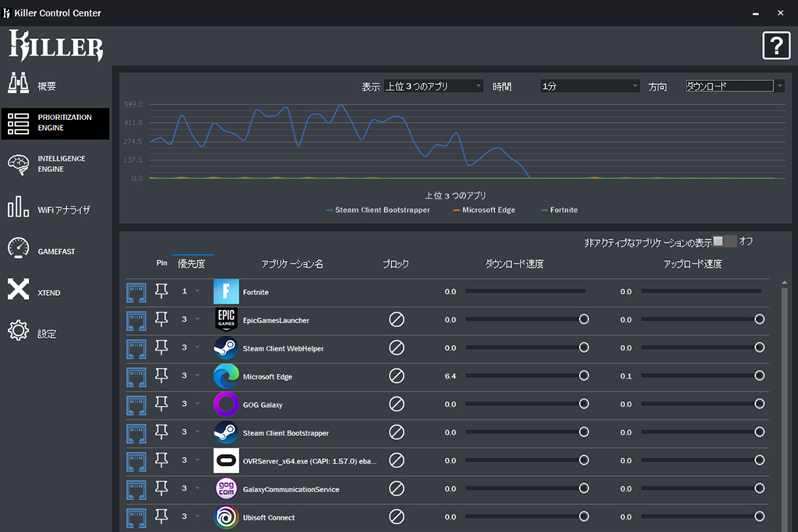The width and height of the screenshot is (798, 532).
Task: Click the pin icon for Fortnite
Action: pos(161,291)
